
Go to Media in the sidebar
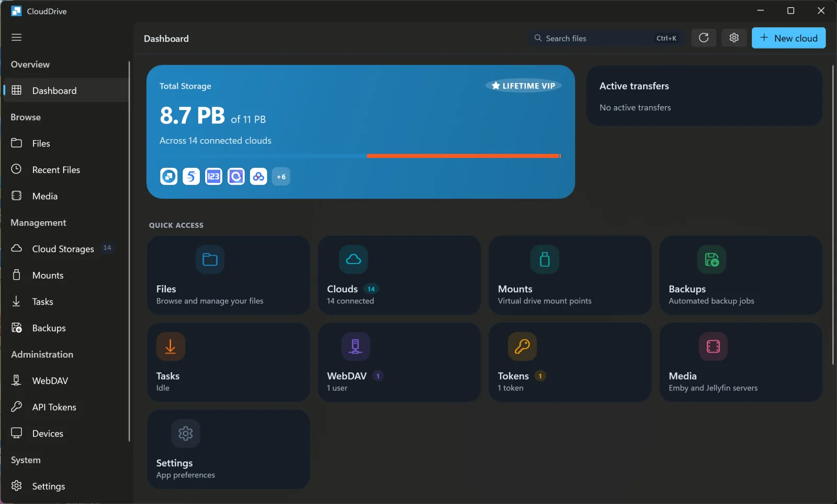pos(66,196)
